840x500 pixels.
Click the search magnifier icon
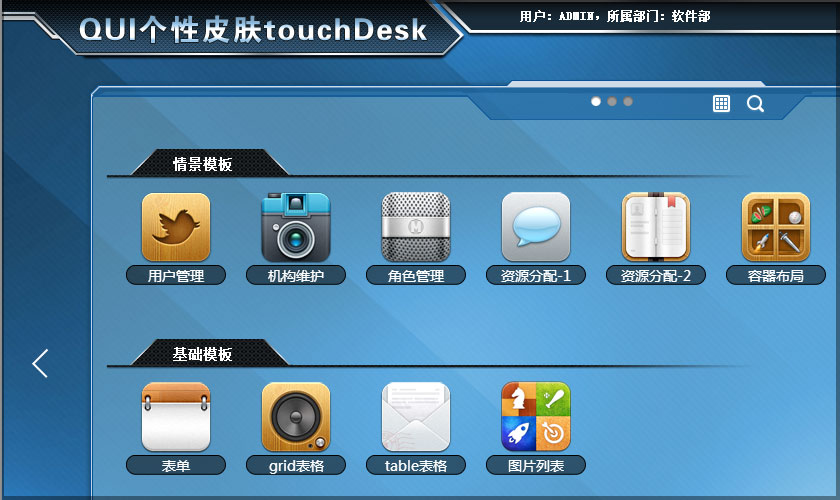tap(755, 103)
